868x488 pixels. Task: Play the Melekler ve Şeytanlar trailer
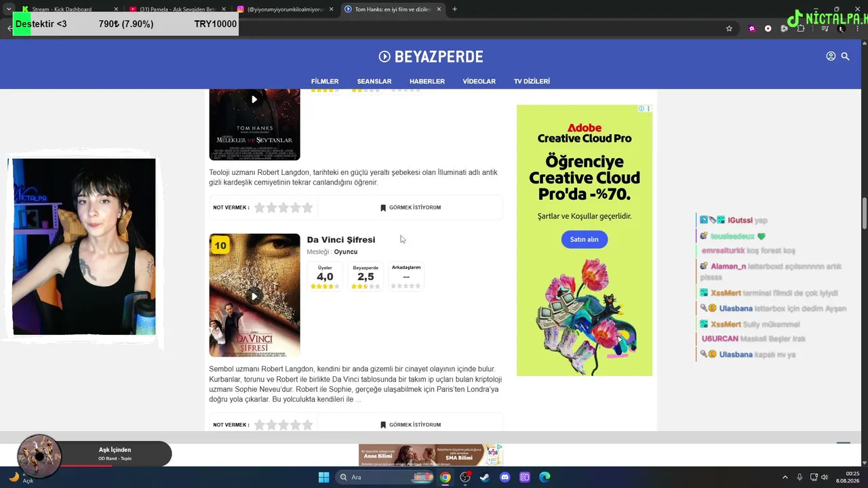(x=254, y=100)
